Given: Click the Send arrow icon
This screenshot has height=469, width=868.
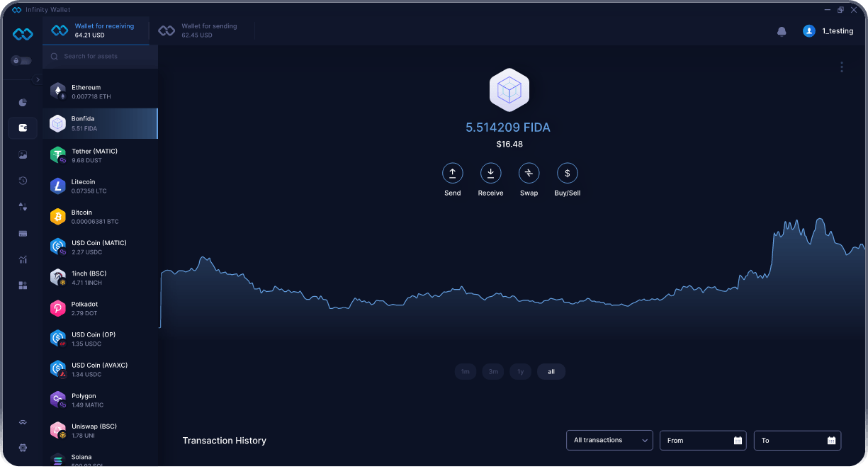Looking at the screenshot, I should [452, 173].
